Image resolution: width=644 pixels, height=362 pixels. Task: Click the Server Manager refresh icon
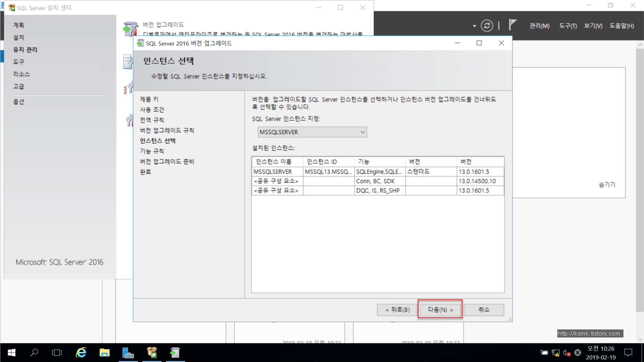pos(487,25)
